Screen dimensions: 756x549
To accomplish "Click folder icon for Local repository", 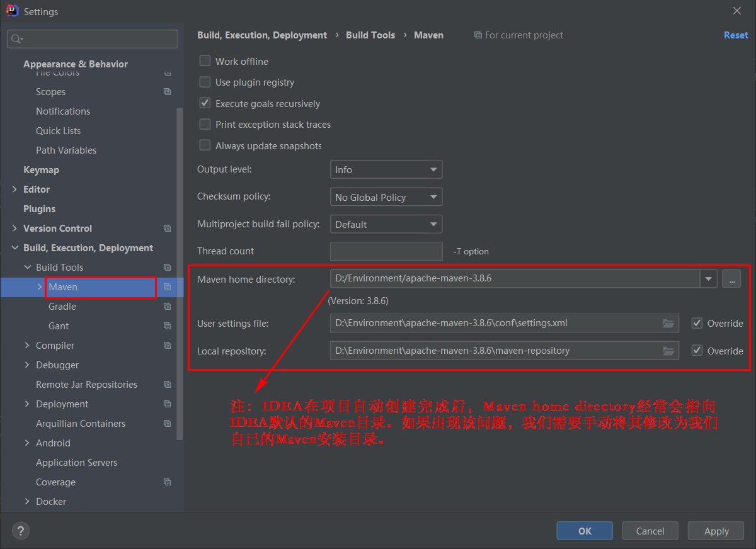I will (668, 351).
